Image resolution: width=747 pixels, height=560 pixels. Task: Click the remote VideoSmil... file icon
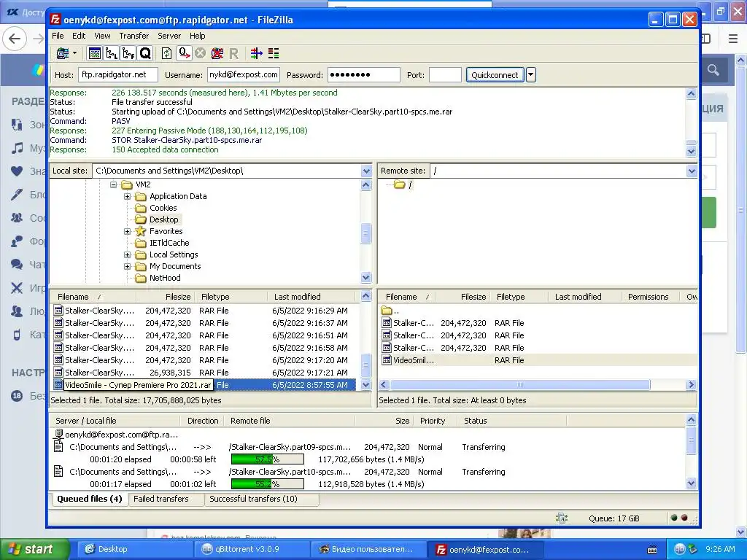coord(387,360)
